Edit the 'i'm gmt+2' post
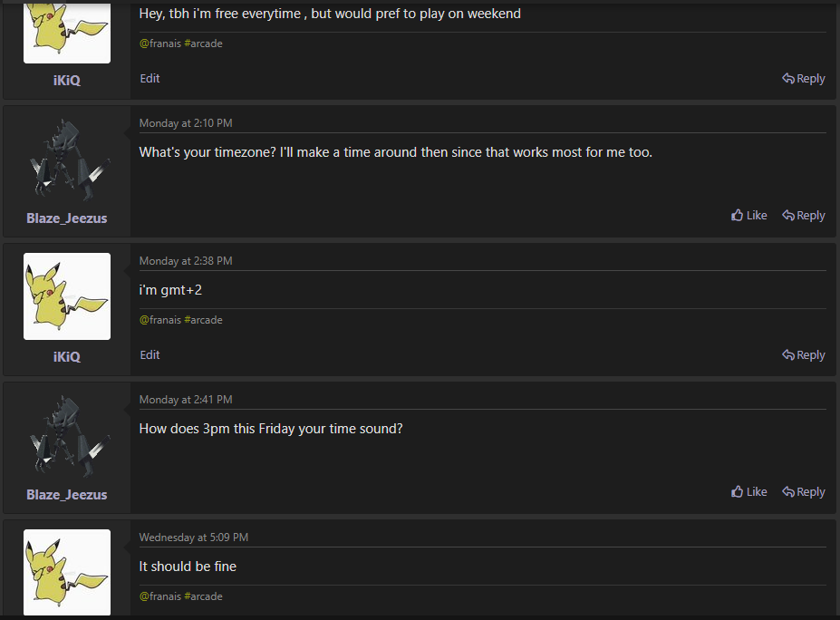Viewport: 840px width, 620px height. click(150, 354)
